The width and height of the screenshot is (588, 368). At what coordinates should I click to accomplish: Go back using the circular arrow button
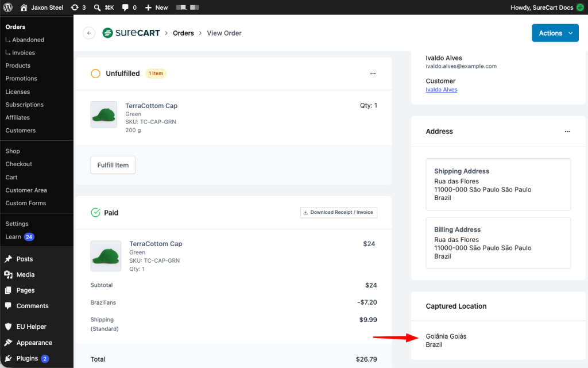[89, 33]
